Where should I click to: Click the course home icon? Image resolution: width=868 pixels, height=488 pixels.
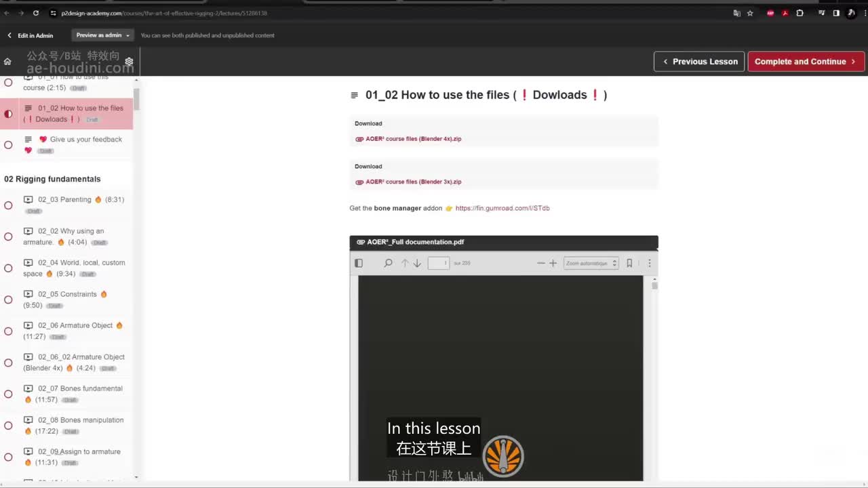(7, 61)
